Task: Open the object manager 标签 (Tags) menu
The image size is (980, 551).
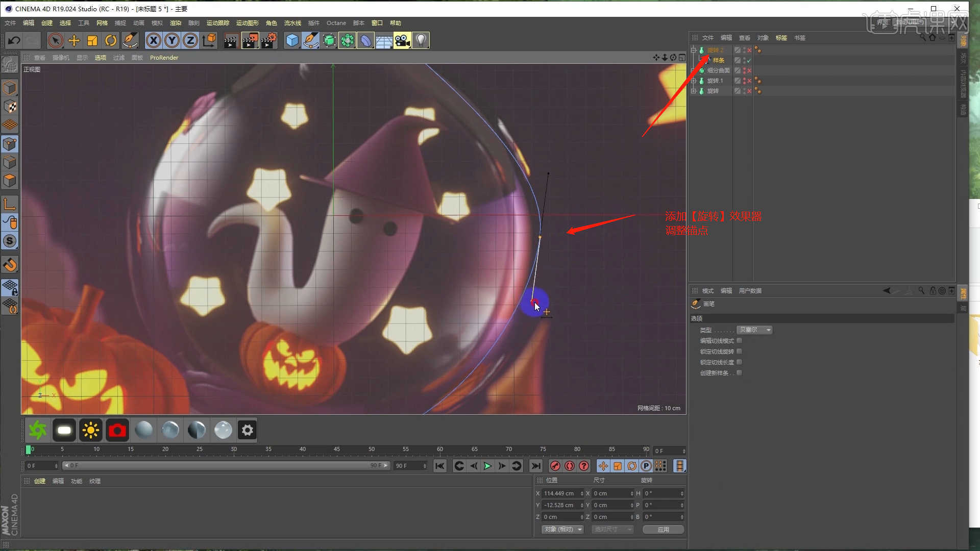Action: tap(781, 38)
